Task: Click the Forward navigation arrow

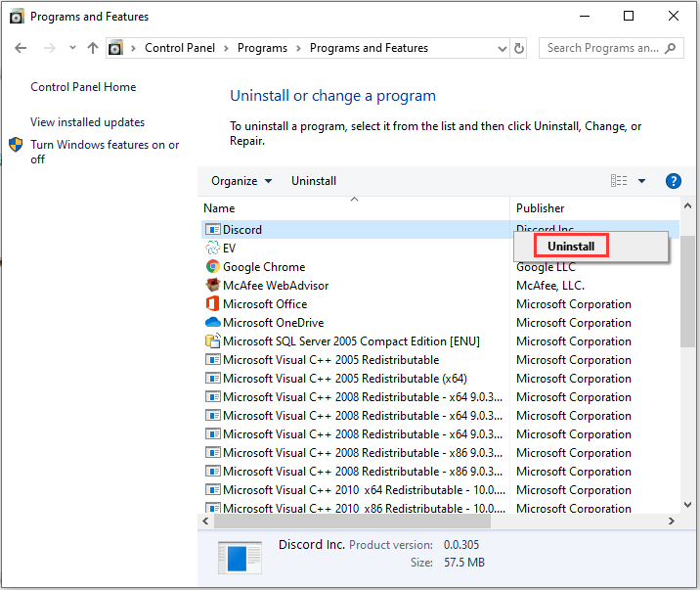Action: pos(50,48)
